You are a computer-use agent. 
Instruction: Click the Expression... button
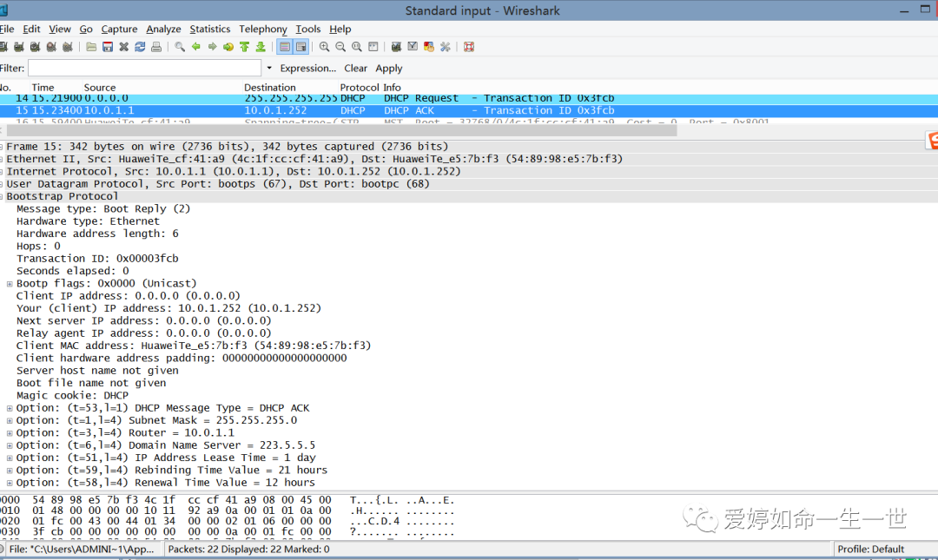308,69
